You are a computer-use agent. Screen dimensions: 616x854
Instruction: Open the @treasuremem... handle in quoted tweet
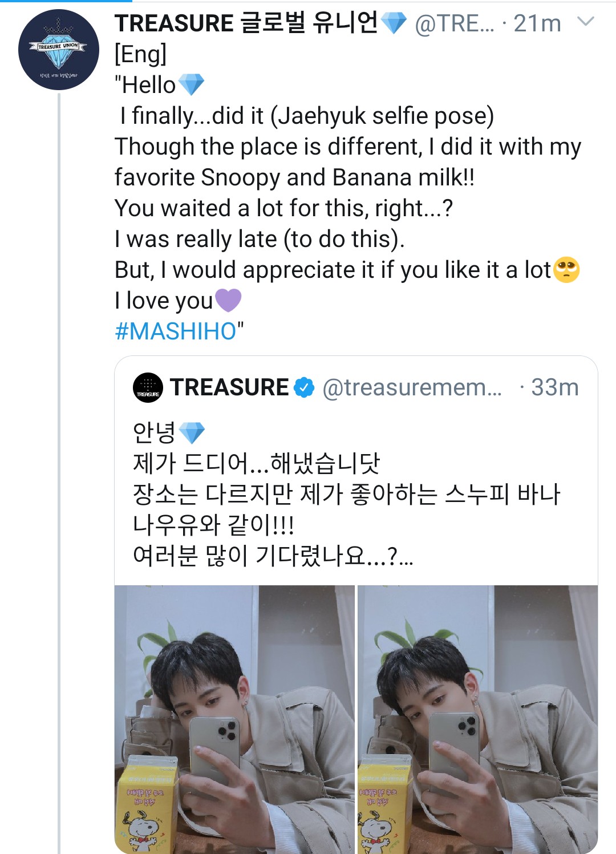point(412,387)
